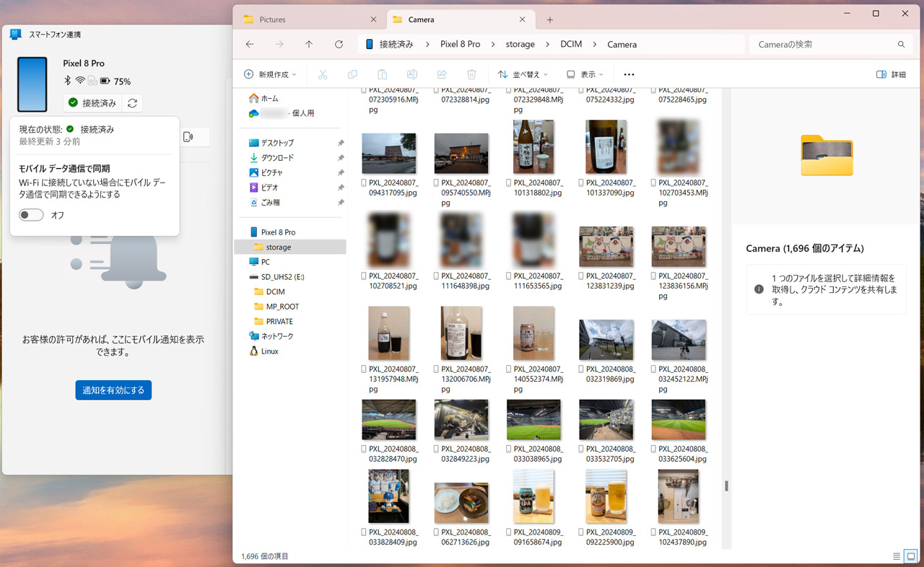Screen dimensions: 924x567
Task: Click the refresh icon in the address bar
Action: point(339,44)
